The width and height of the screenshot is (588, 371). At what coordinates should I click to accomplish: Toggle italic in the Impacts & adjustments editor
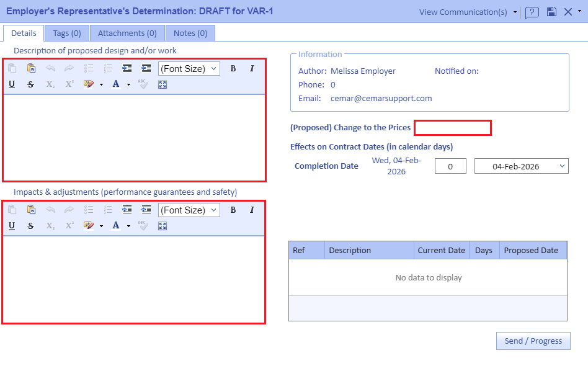coord(252,210)
